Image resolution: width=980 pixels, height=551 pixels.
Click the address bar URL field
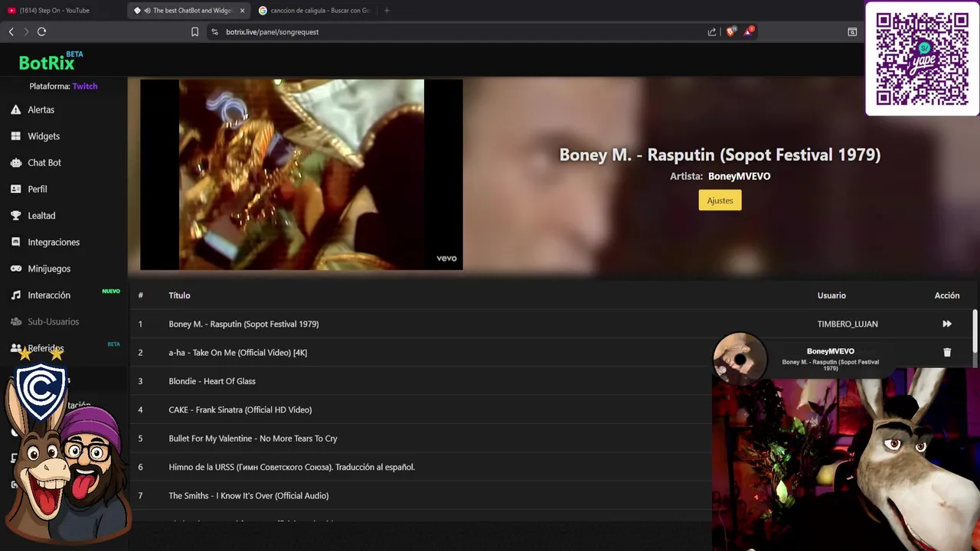[x=459, y=31]
